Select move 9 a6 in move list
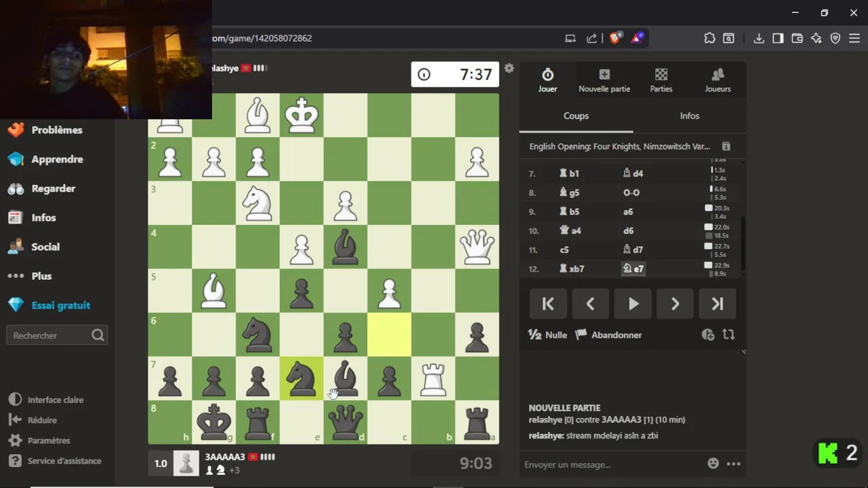The height and width of the screenshot is (488, 868). (628, 211)
